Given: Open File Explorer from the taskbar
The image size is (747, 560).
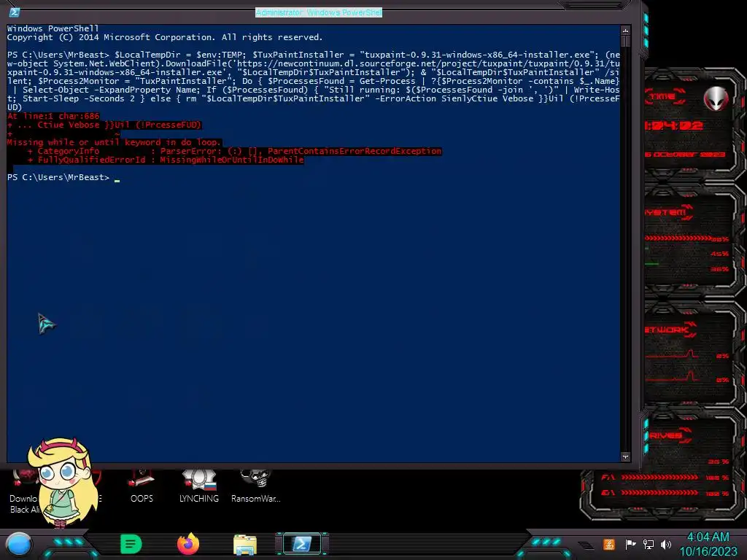Looking at the screenshot, I should [245, 544].
